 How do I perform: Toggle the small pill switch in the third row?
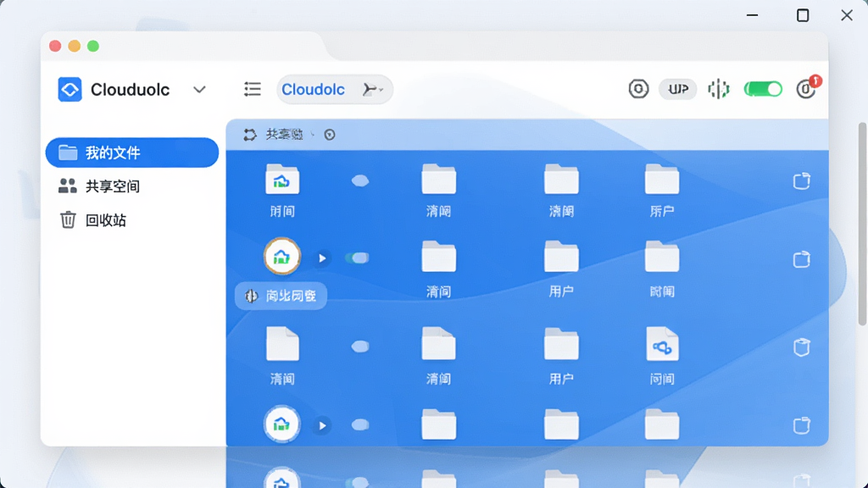(359, 347)
